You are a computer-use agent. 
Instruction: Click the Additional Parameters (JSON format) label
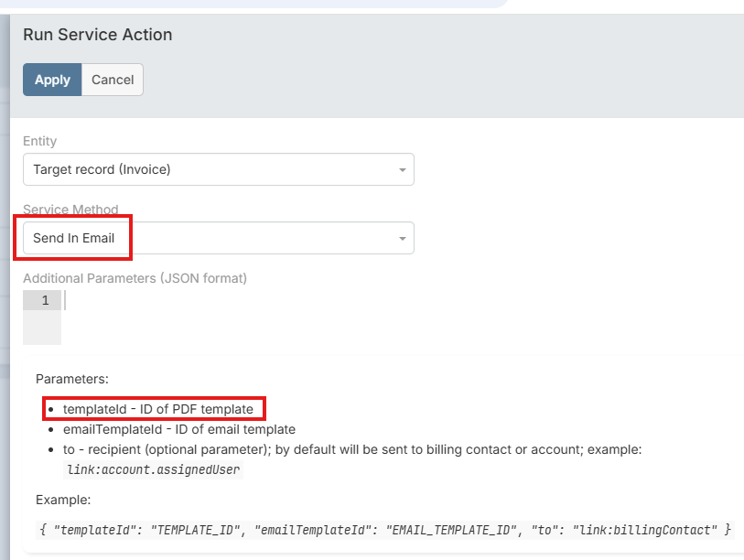(135, 278)
